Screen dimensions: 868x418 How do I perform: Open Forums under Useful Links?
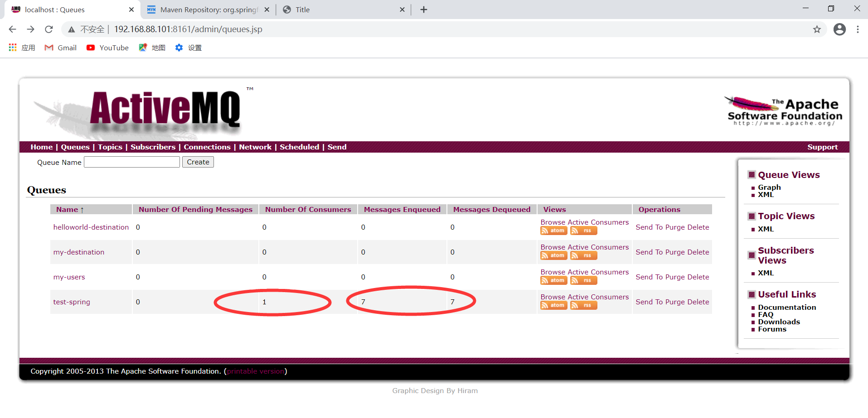[x=772, y=329]
